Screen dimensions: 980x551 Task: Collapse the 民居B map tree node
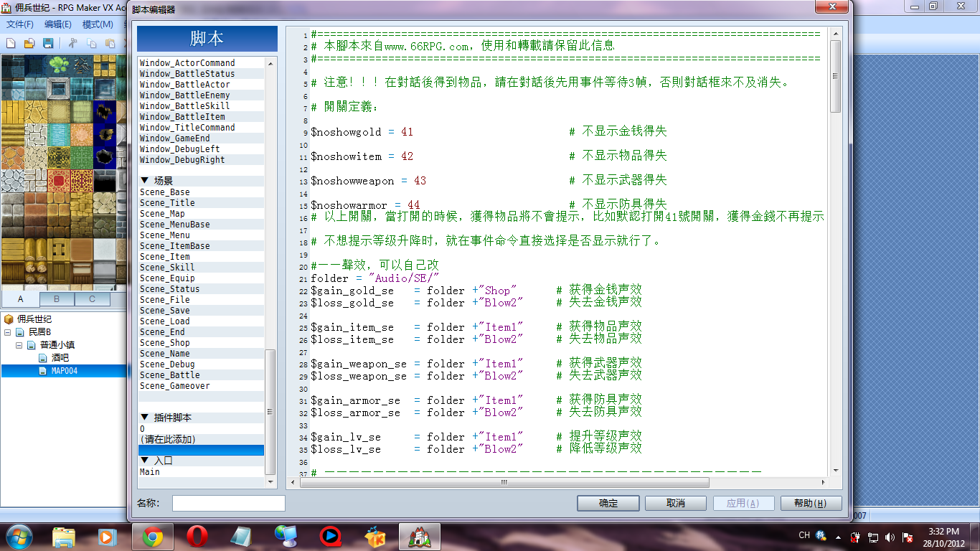[8, 333]
